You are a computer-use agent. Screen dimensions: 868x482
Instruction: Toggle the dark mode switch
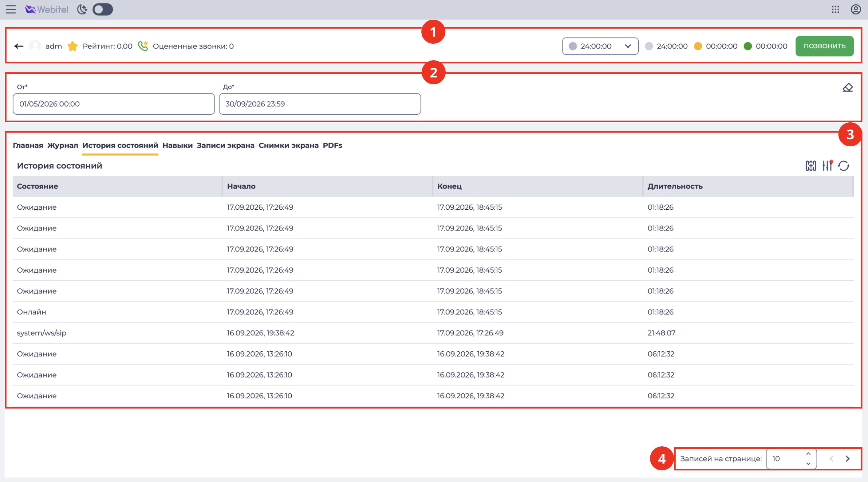(102, 10)
